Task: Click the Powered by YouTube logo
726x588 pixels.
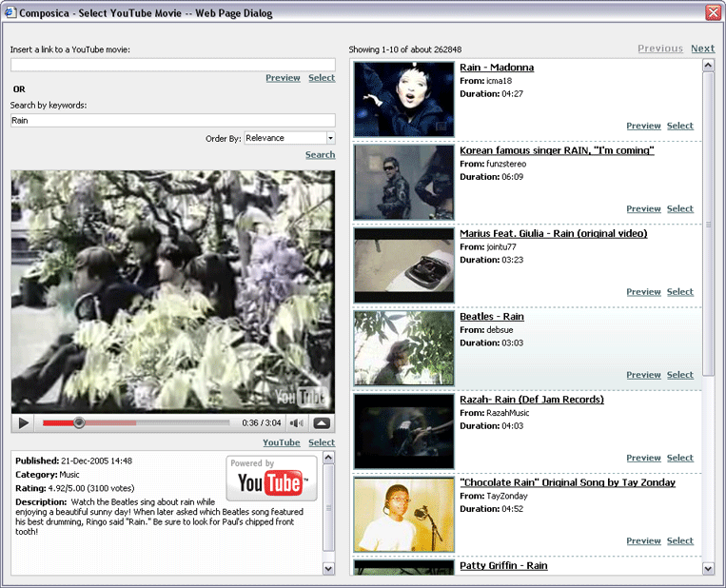Action: [x=271, y=478]
